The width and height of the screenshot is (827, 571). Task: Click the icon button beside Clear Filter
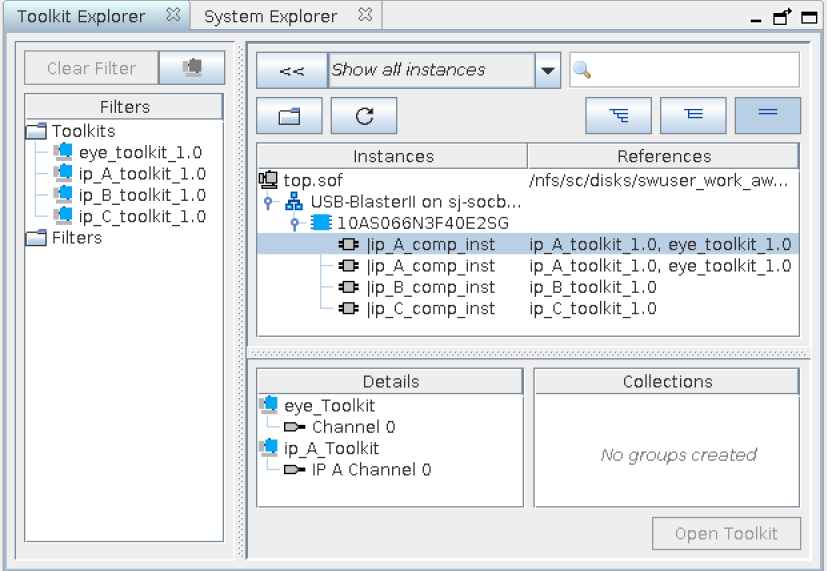pyautogui.click(x=192, y=68)
